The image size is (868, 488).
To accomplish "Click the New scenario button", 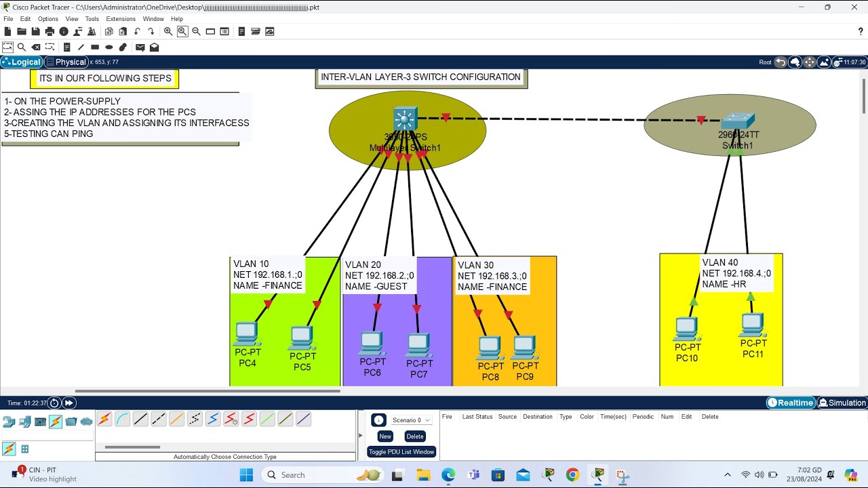I will pos(385,436).
